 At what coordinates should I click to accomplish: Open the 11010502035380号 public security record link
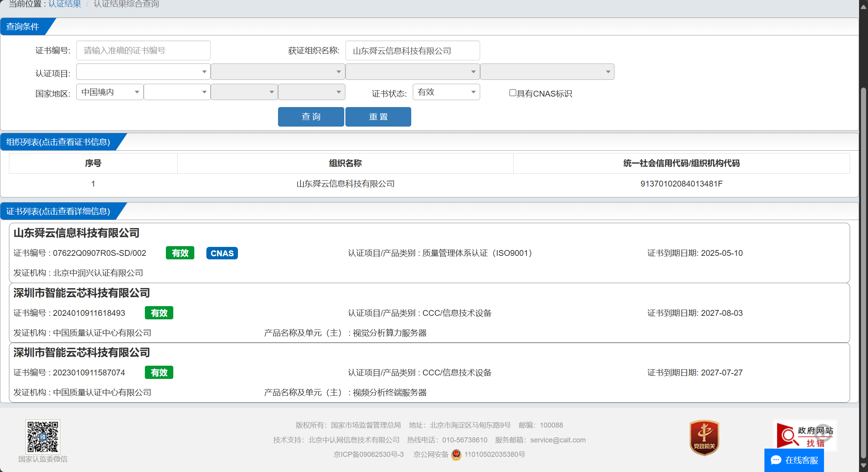[x=495, y=454]
